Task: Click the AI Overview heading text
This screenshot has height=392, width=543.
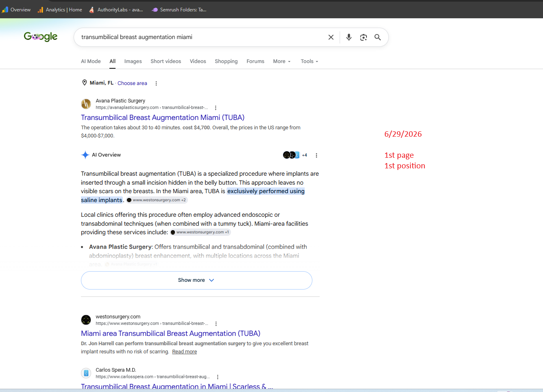Action: point(106,155)
